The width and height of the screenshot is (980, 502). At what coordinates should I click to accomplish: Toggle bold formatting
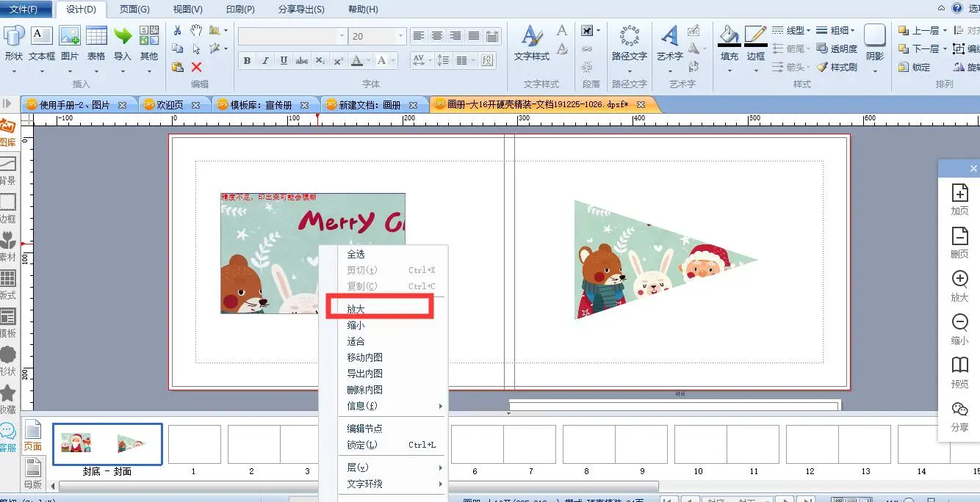[x=248, y=61]
